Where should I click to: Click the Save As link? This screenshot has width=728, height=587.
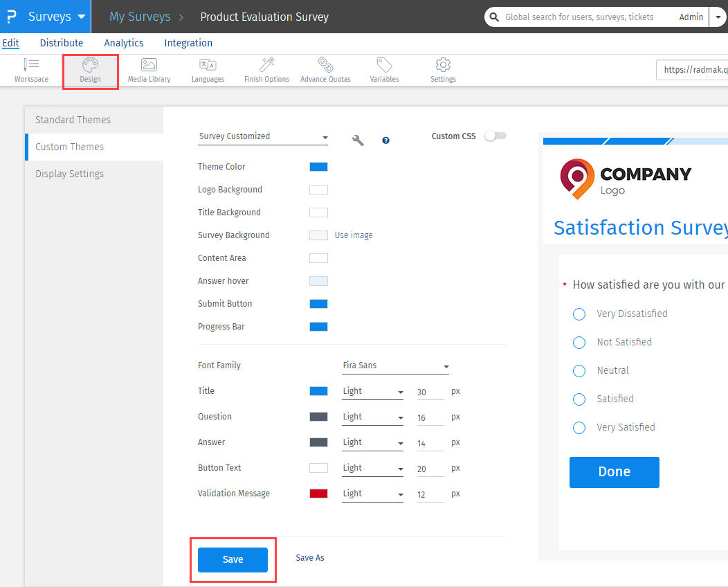tap(310, 558)
